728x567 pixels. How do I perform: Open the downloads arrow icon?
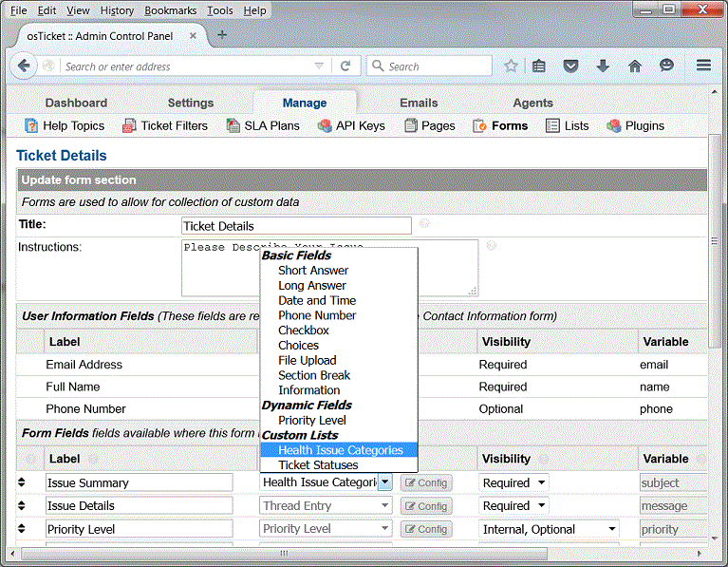[x=603, y=66]
